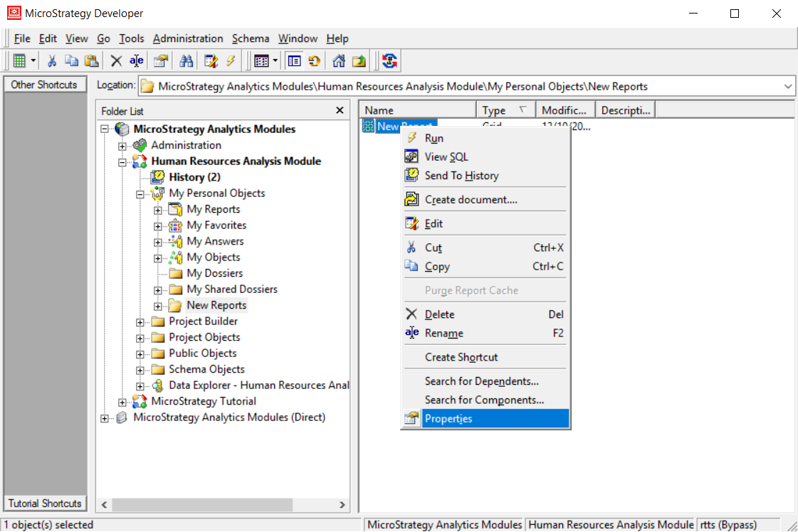
Task: Click the Home toolbar icon
Action: pyautogui.click(x=338, y=61)
